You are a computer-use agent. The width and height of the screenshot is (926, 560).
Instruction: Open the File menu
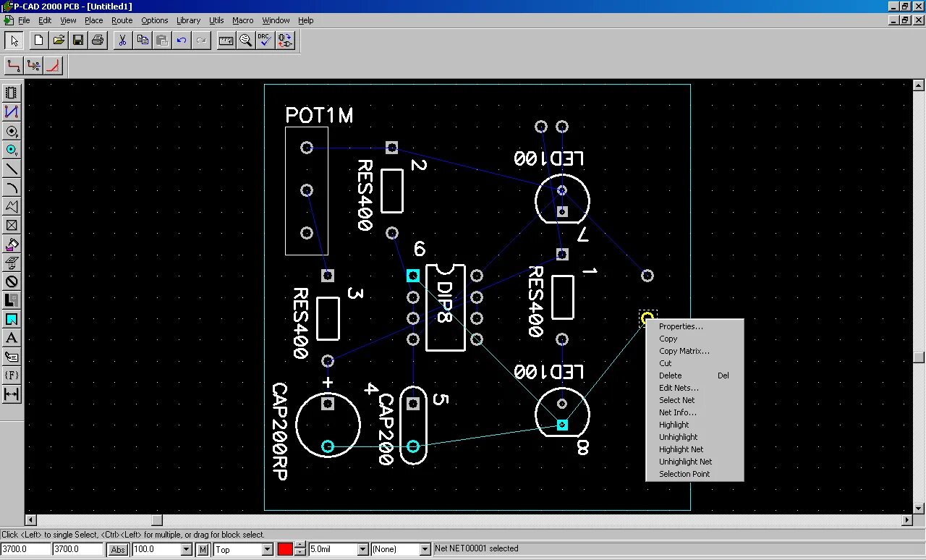point(24,20)
